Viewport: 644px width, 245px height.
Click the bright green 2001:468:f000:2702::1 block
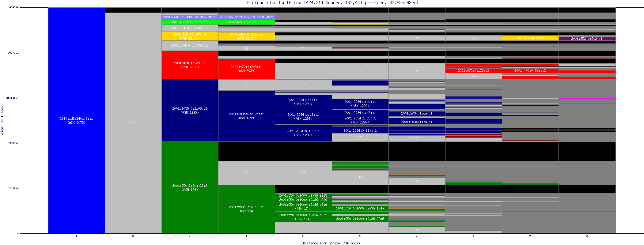coord(247,22)
